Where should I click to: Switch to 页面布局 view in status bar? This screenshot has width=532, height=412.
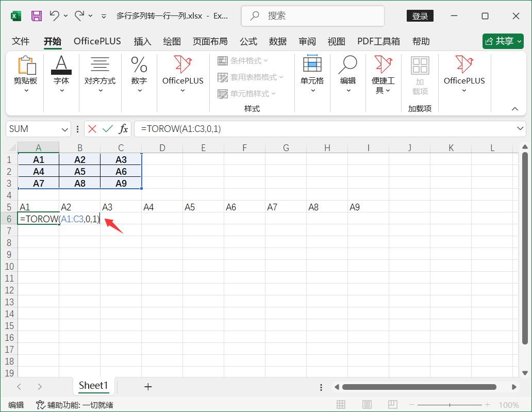367,404
